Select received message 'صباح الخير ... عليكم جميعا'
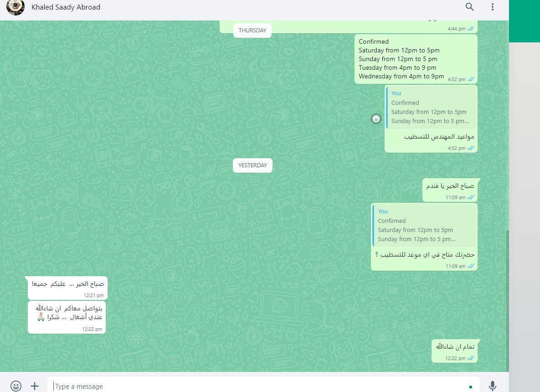 pos(67,288)
